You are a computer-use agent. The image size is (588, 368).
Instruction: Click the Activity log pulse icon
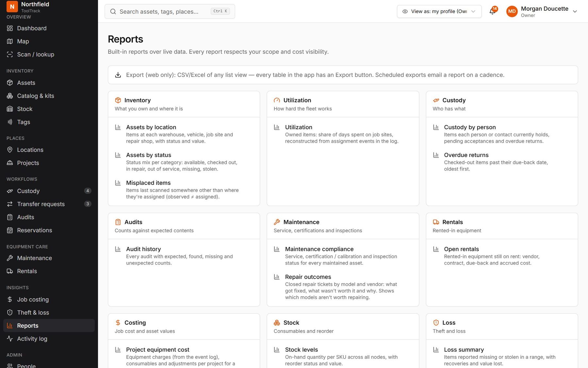pyautogui.click(x=10, y=339)
